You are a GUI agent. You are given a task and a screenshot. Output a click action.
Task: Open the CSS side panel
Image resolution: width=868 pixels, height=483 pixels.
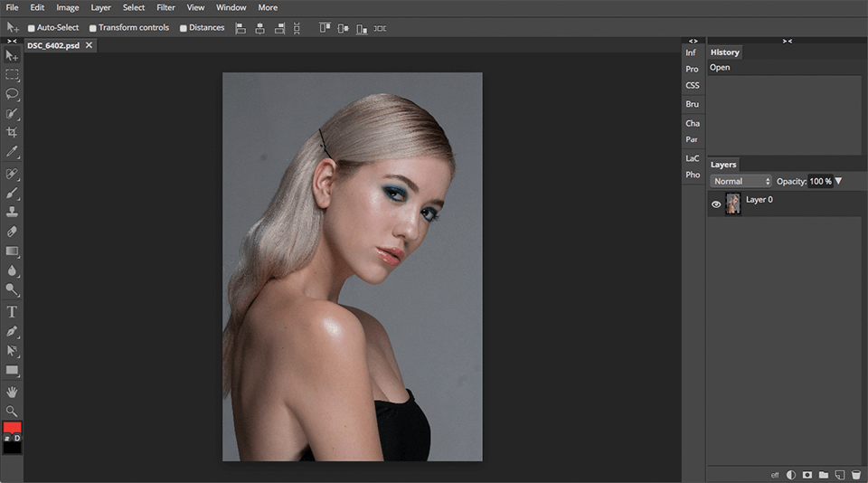[693, 86]
